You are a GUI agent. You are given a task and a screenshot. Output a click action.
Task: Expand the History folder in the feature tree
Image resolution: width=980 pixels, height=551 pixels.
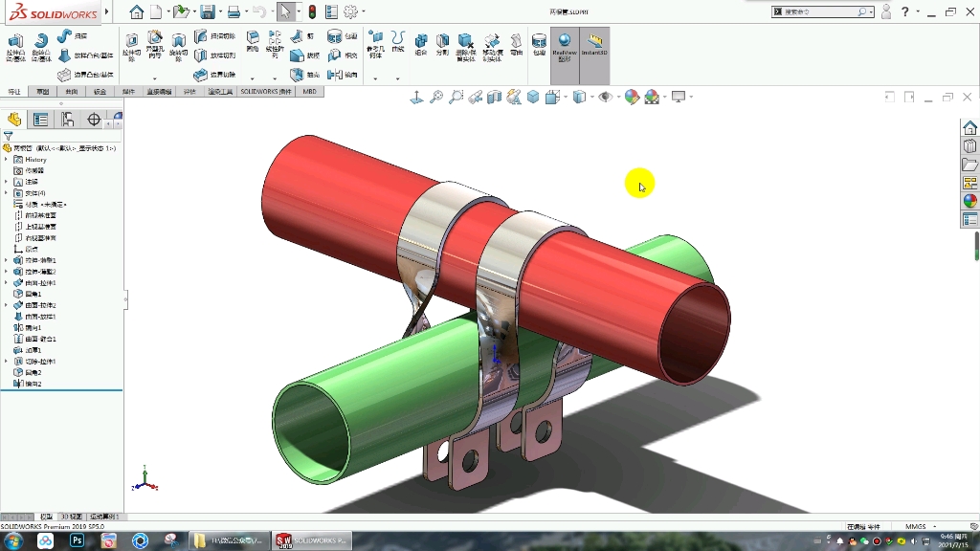(x=6, y=160)
